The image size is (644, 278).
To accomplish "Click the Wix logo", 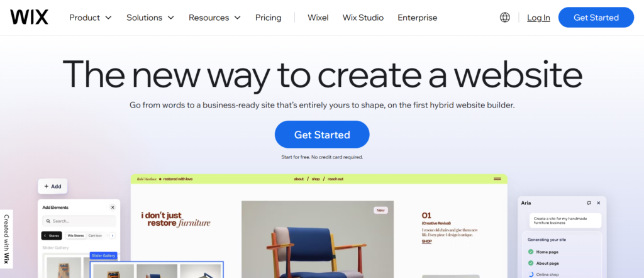I will [29, 17].
